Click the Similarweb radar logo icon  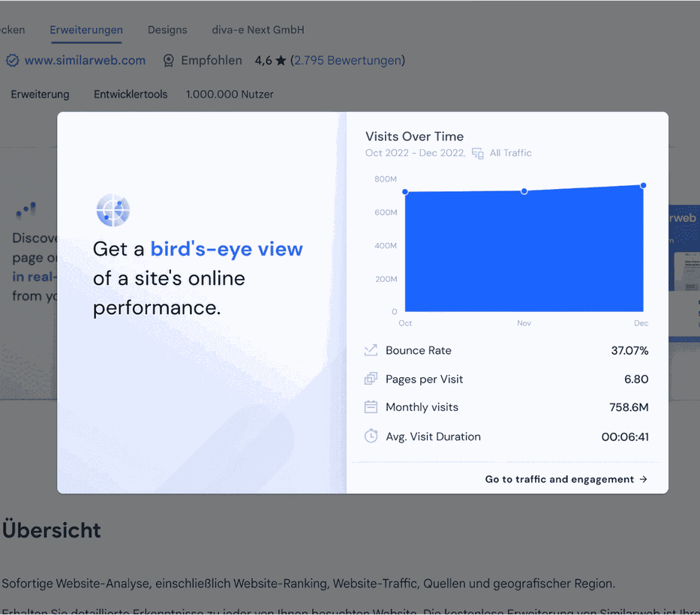pyautogui.click(x=113, y=210)
